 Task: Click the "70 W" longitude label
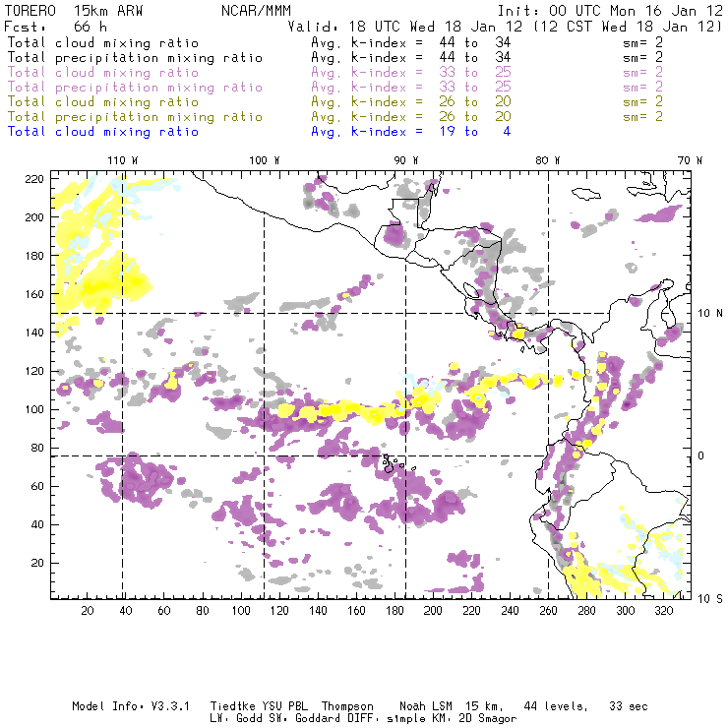click(690, 160)
